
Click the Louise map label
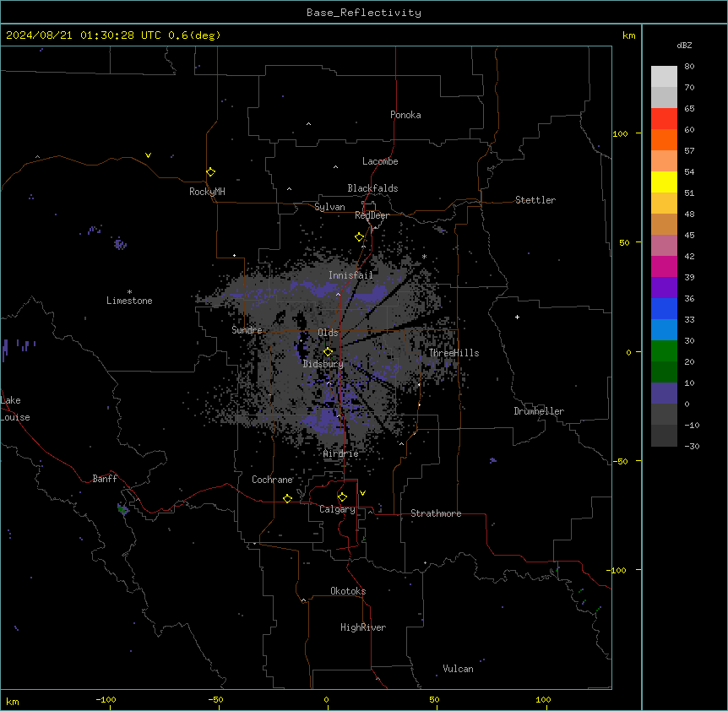tap(15, 417)
